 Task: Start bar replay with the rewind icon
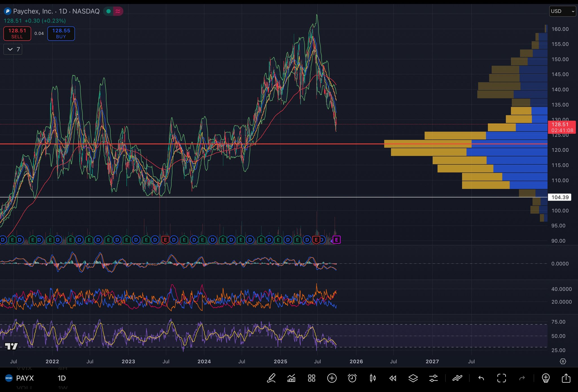click(x=393, y=378)
